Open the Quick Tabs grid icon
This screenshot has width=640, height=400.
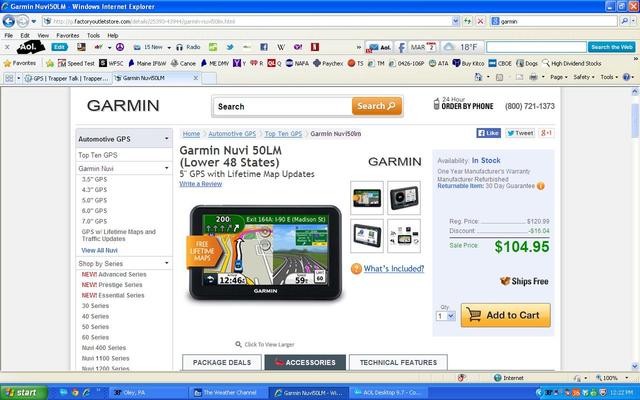tap(9, 78)
